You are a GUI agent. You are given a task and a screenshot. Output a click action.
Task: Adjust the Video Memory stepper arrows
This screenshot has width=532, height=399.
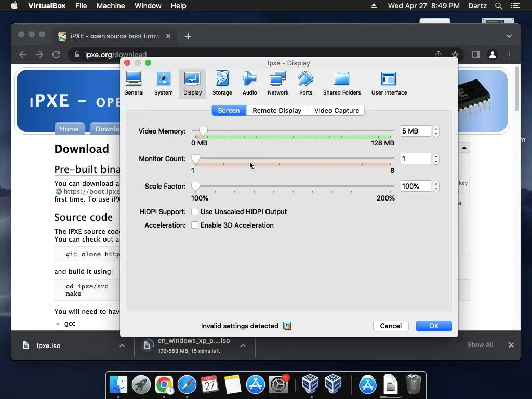436,131
